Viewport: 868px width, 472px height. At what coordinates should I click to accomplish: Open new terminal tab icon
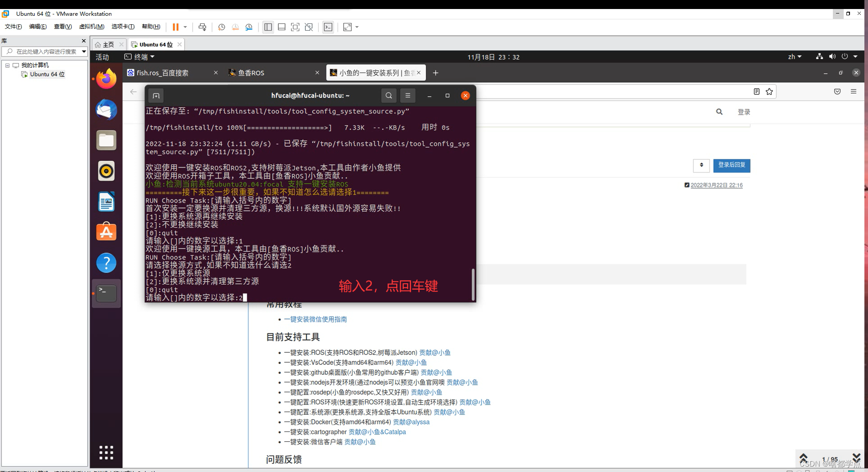(x=156, y=95)
